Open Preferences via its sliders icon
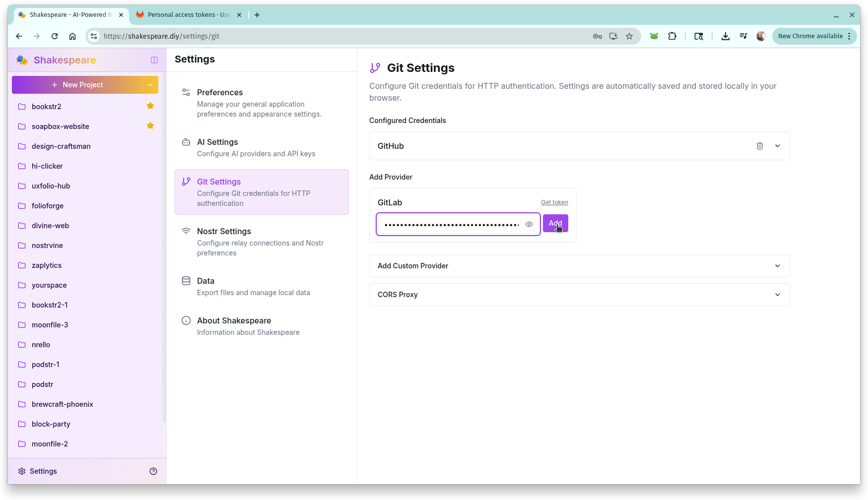Viewport: 868px width, 500px height. click(186, 92)
